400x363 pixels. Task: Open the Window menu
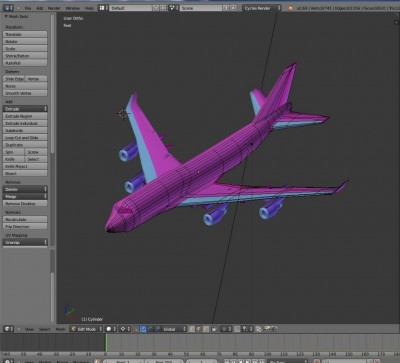pos(72,8)
